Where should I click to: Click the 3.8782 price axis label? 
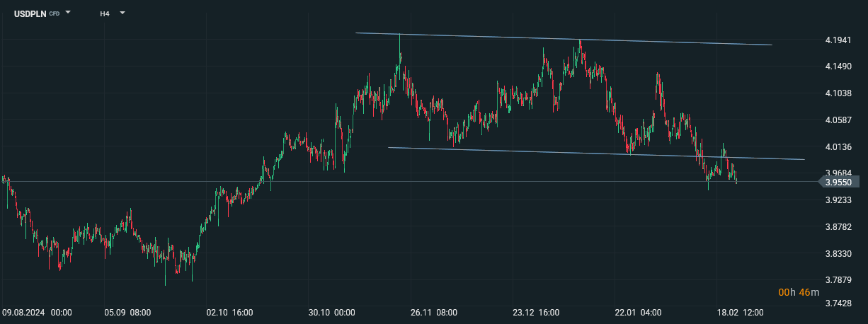click(838, 227)
